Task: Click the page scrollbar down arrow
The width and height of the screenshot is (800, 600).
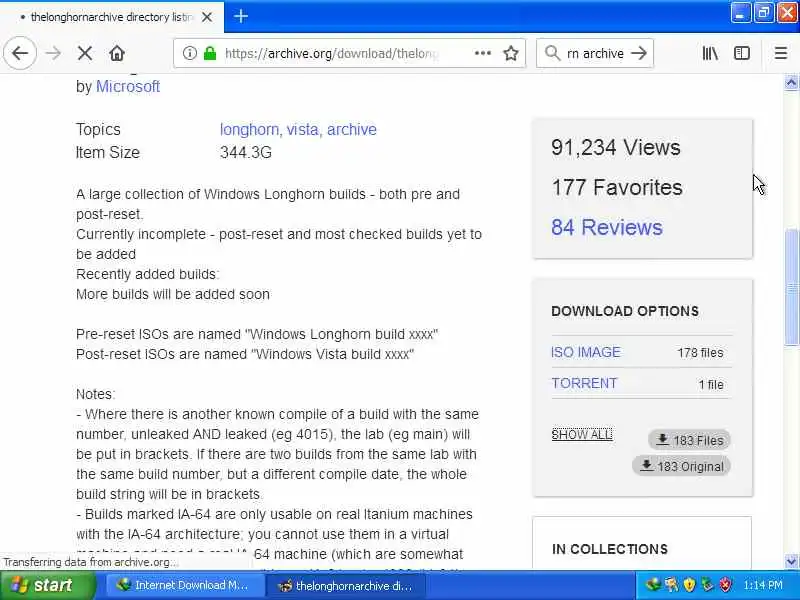Action: [x=791, y=561]
